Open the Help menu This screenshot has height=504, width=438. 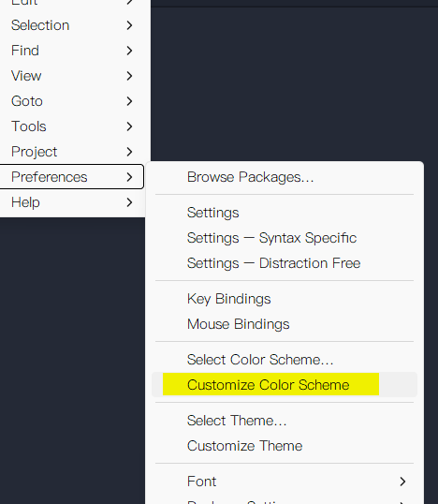click(x=72, y=202)
